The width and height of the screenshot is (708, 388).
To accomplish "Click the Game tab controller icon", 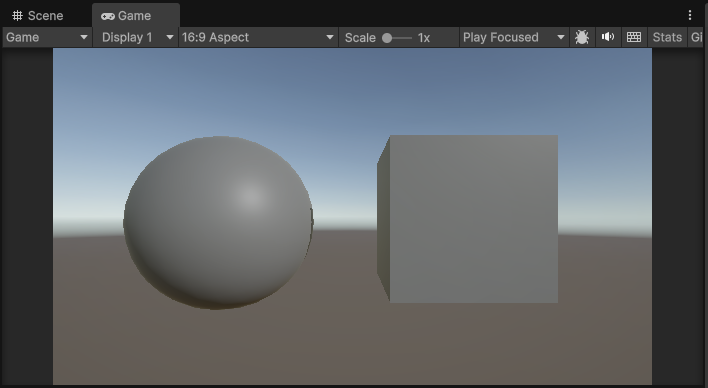I will tap(107, 16).
